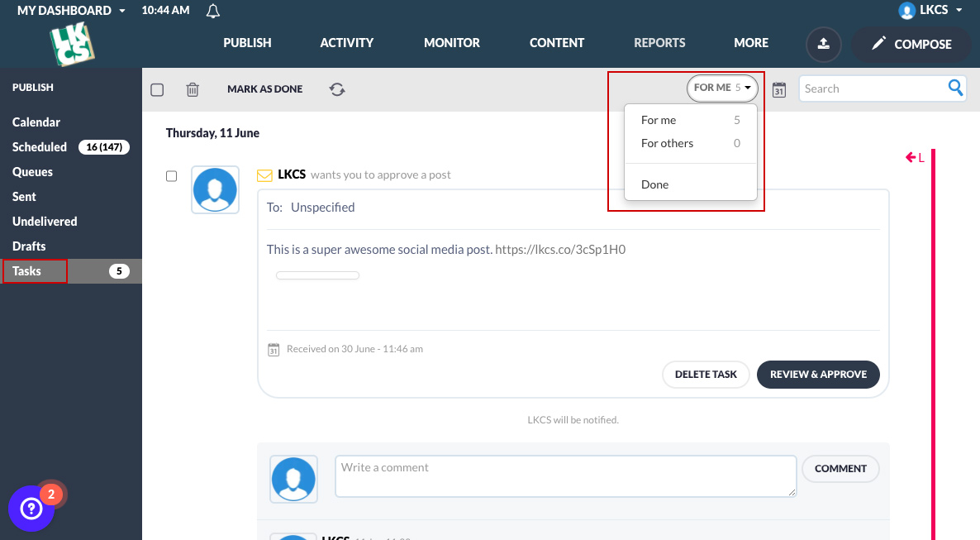Choose 'Done' from the filter menu

pyautogui.click(x=654, y=184)
